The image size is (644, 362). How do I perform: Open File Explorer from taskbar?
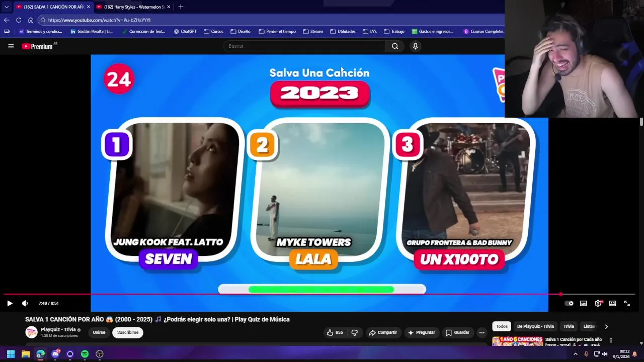tap(25, 354)
